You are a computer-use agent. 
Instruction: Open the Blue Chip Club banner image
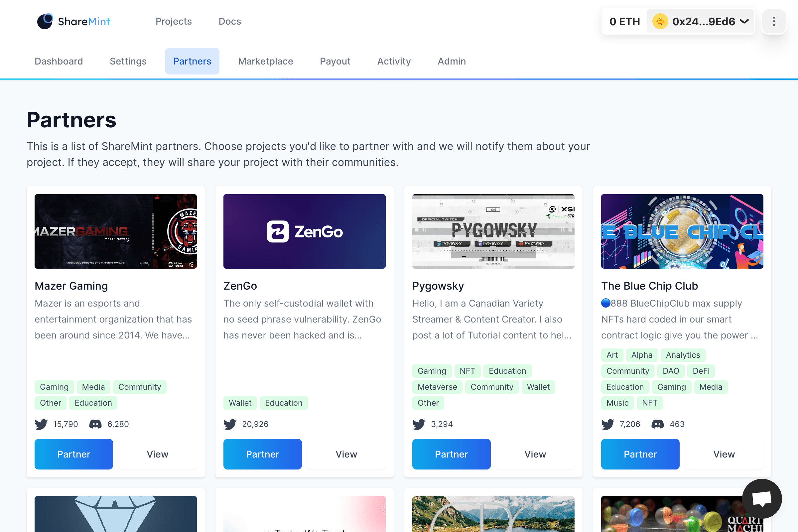coord(682,231)
